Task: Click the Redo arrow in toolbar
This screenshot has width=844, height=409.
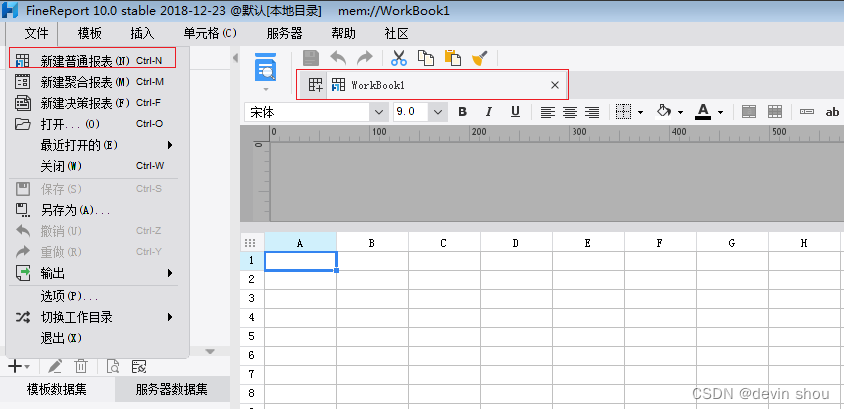Action: pos(365,58)
